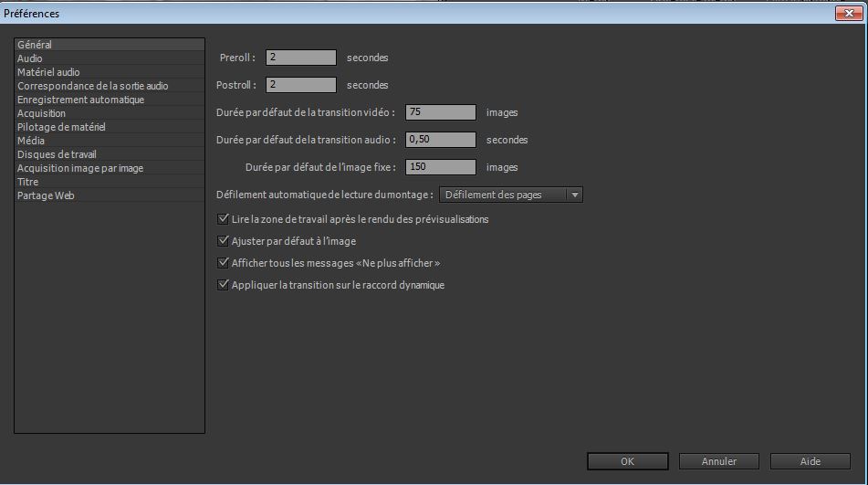This screenshot has height=485, width=868.
Task: Click the Preroll seconds input field
Action: pyautogui.click(x=301, y=58)
